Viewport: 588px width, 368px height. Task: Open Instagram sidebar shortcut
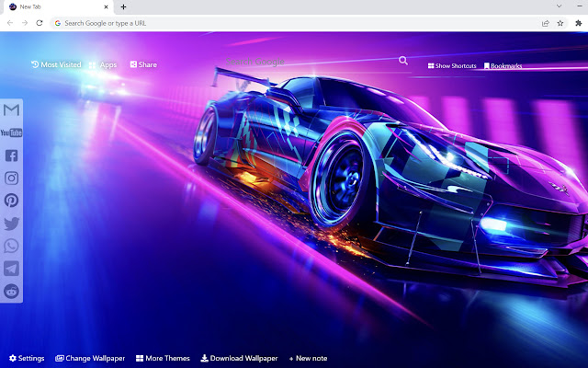pos(11,178)
